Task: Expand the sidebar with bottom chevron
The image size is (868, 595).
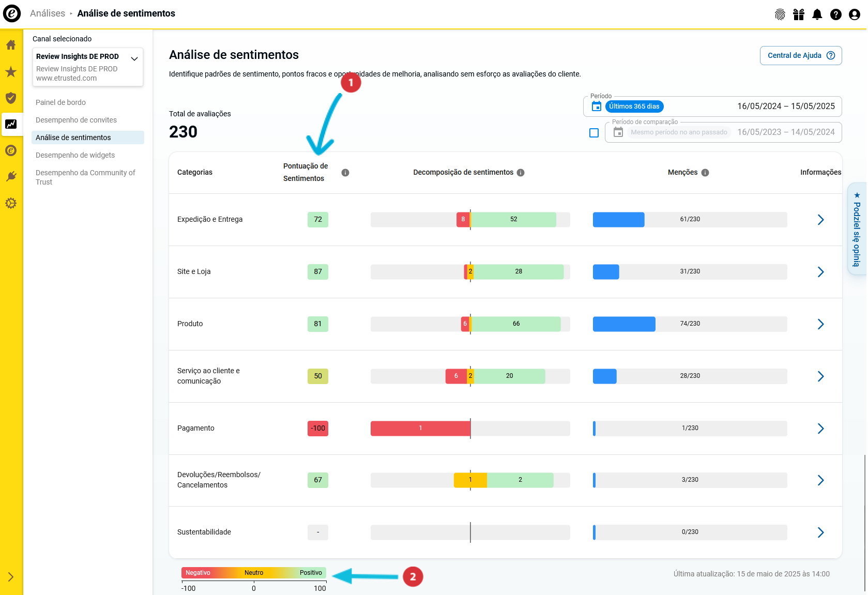Action: (x=11, y=577)
